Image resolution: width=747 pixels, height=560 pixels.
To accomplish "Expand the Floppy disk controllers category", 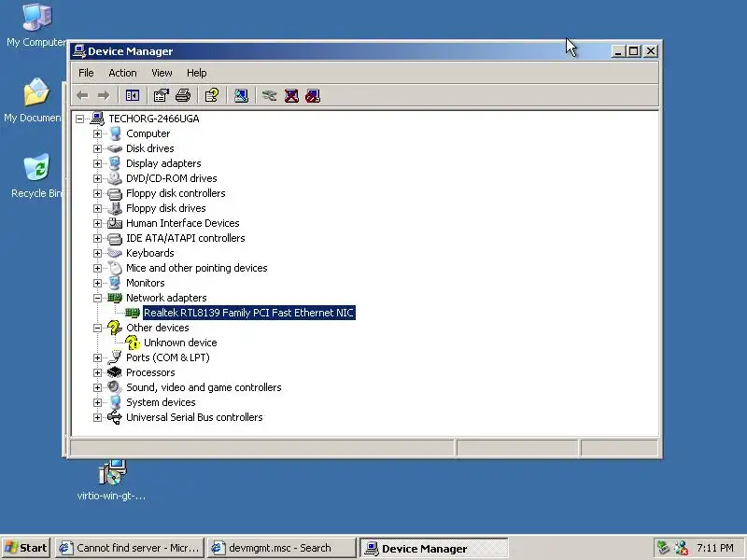I will (x=98, y=193).
